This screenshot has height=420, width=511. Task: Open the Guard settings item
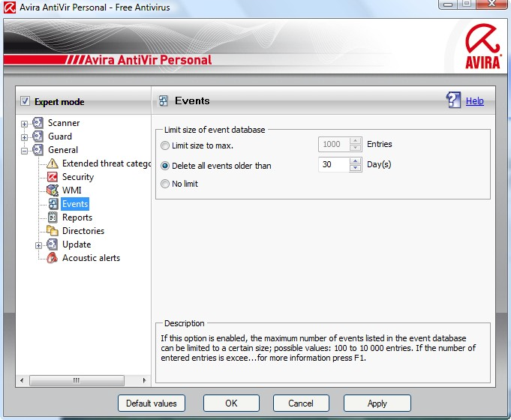60,136
